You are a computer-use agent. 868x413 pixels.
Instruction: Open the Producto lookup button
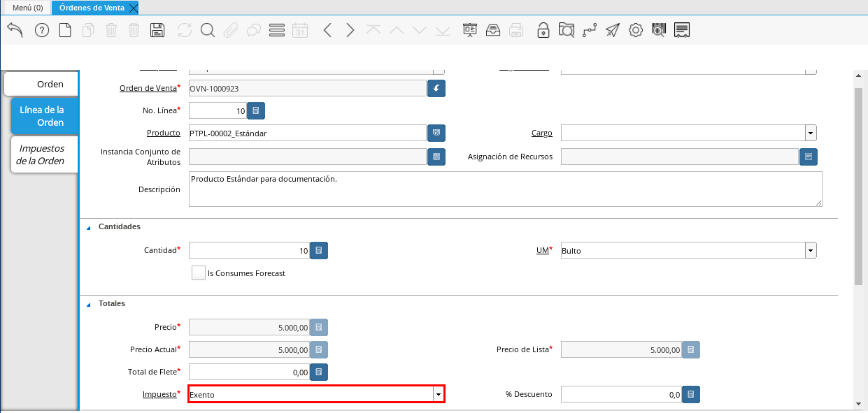coord(436,133)
